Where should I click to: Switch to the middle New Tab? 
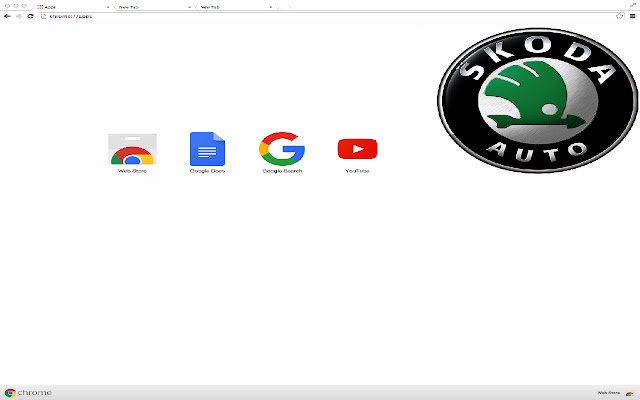[x=152, y=7]
